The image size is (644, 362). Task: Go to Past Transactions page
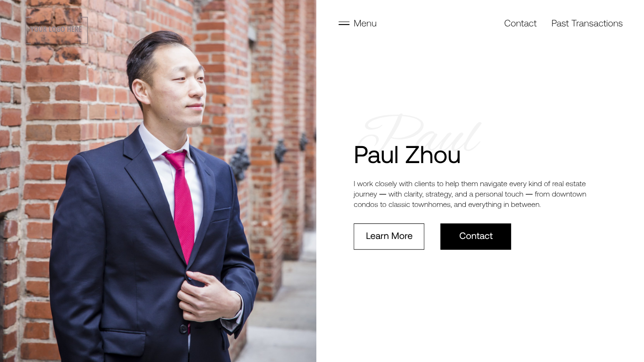click(587, 24)
